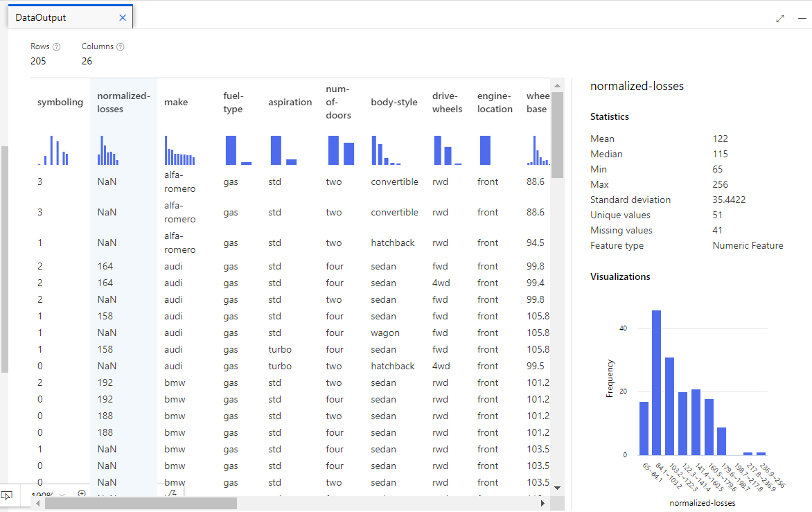Close the DataOutput tab
This screenshot has height=512, width=812.
pyautogui.click(x=123, y=18)
